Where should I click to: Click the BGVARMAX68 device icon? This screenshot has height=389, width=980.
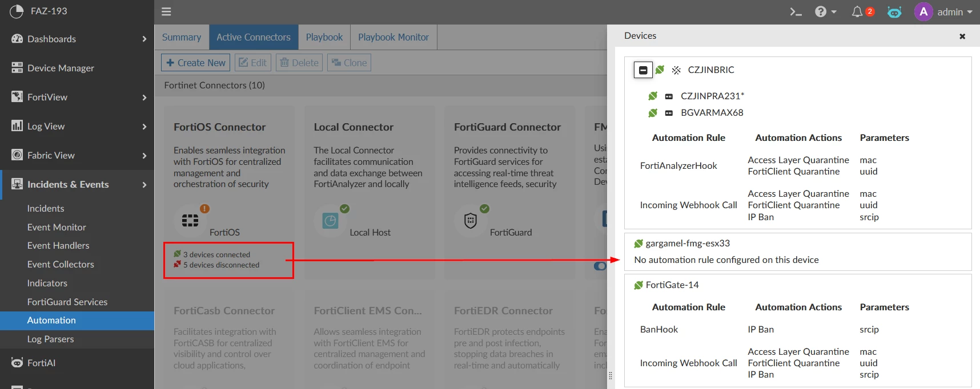(x=669, y=113)
